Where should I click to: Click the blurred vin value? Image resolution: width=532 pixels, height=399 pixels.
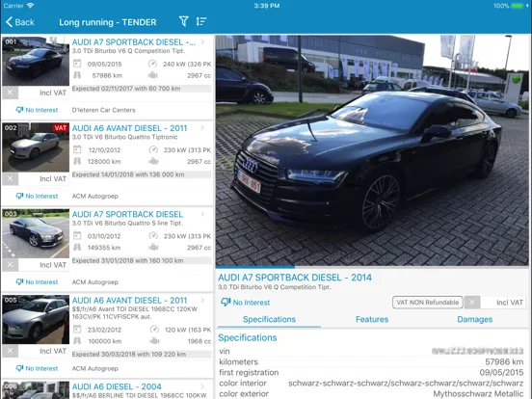tap(477, 351)
